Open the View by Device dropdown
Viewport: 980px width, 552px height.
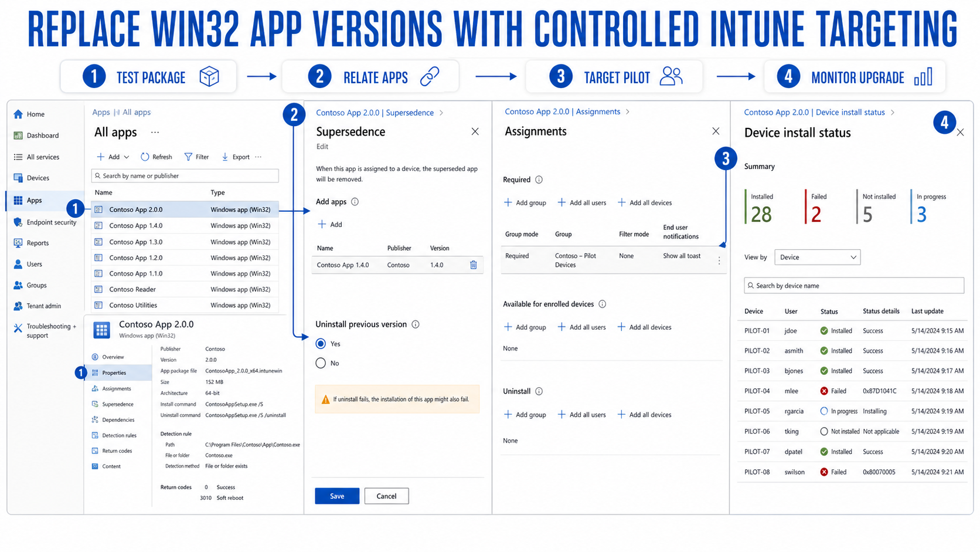[x=817, y=258]
